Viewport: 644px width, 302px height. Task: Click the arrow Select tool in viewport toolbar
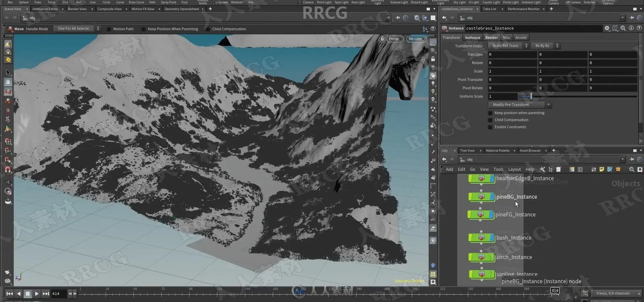coord(8,72)
